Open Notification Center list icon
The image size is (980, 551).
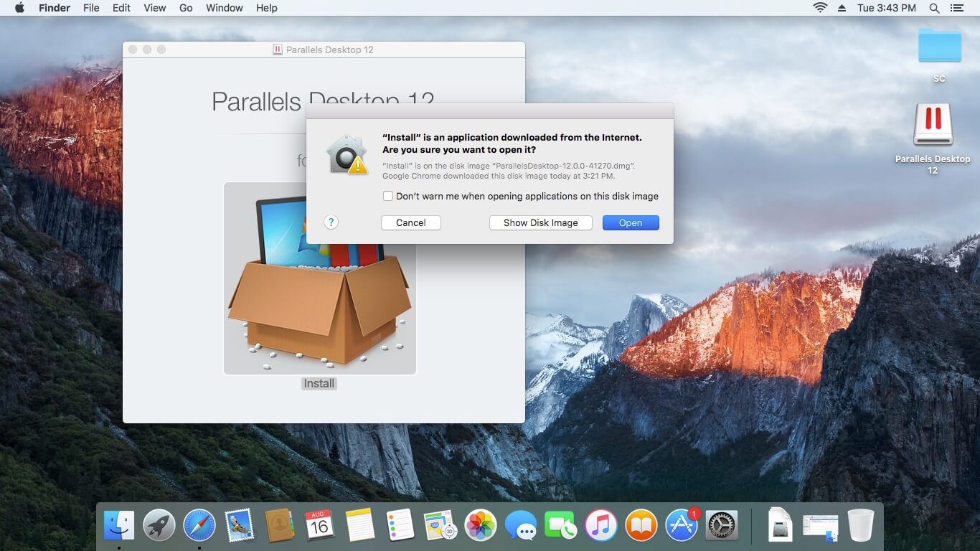coord(957,8)
